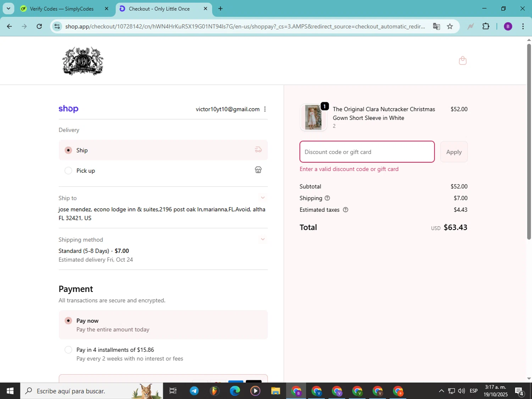Click the translate page icon
Image resolution: width=532 pixels, height=399 pixels.
pyautogui.click(x=436, y=26)
